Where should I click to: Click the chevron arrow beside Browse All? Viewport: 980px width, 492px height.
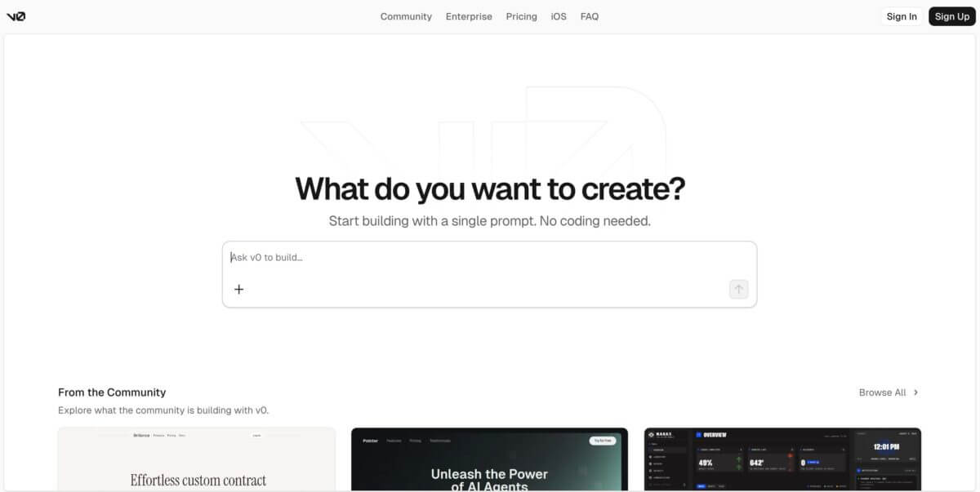click(915, 392)
